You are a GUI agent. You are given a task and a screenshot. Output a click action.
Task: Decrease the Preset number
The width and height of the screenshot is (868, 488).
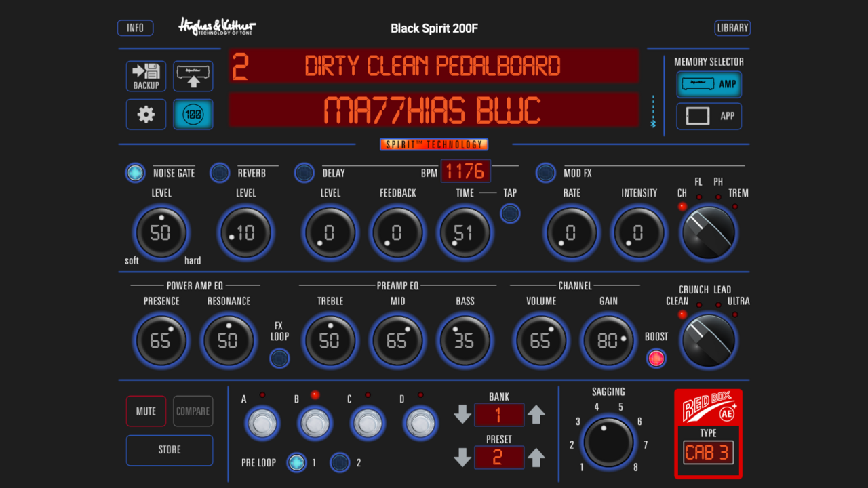coord(462,457)
